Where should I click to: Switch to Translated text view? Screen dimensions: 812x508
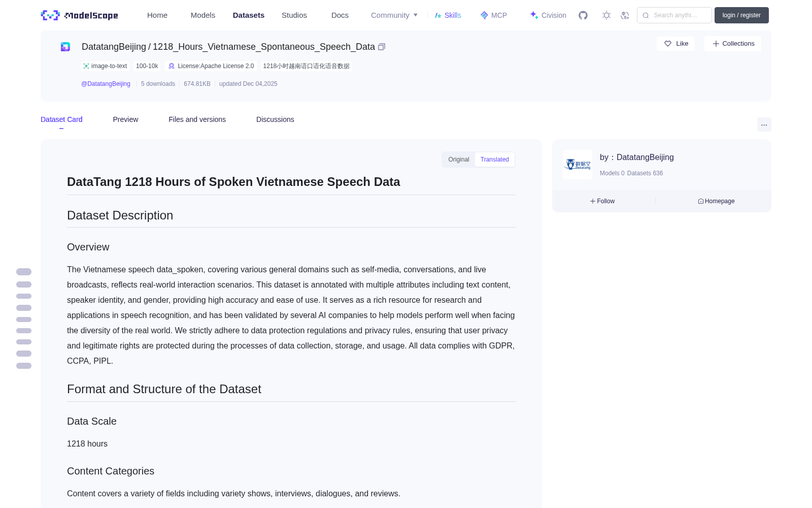point(495,160)
